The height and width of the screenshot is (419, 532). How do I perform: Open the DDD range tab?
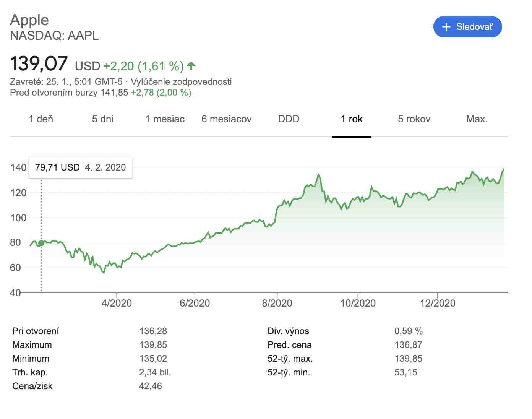click(289, 119)
